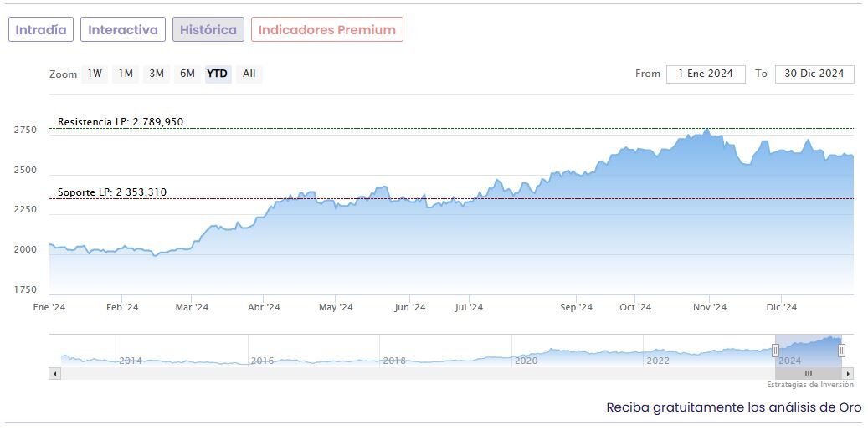868x430 pixels.
Task: Open the From date field
Action: 706,74
